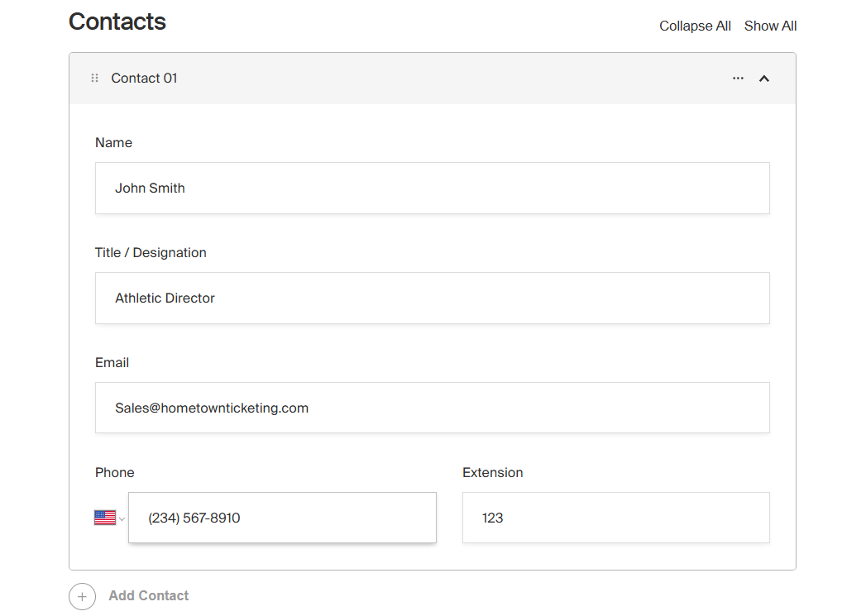This screenshot has width=842, height=616.
Task: Focus the Extension field showing 123
Action: pos(615,518)
